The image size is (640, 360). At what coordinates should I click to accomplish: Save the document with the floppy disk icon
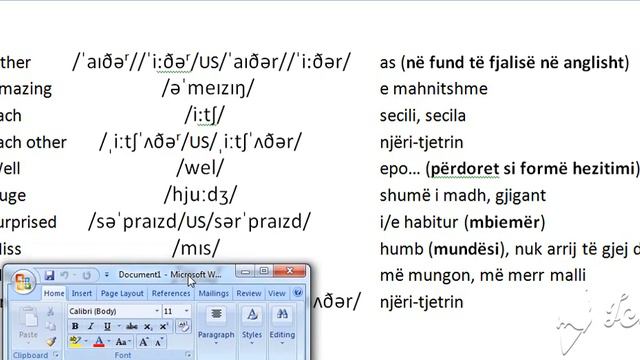click(x=49, y=276)
